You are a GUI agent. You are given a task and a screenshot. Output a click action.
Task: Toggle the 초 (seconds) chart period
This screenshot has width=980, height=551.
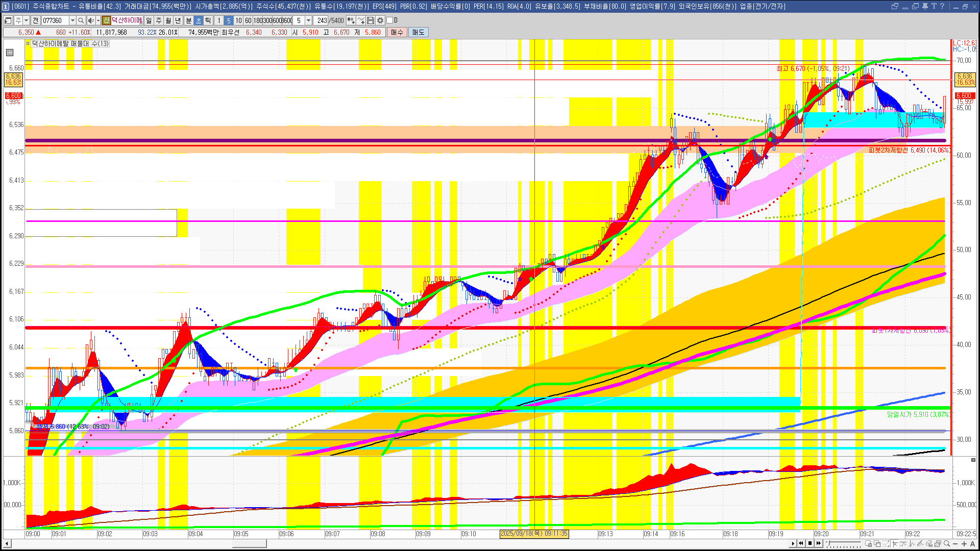199,20
